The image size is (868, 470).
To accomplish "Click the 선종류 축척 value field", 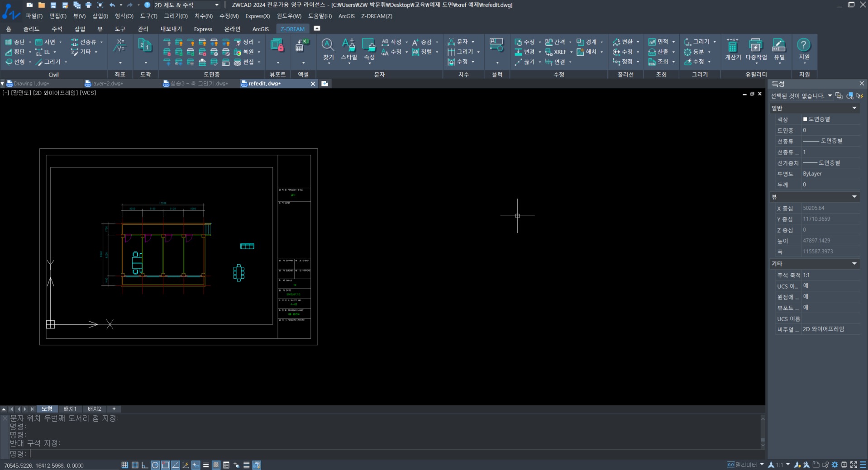I will point(830,152).
